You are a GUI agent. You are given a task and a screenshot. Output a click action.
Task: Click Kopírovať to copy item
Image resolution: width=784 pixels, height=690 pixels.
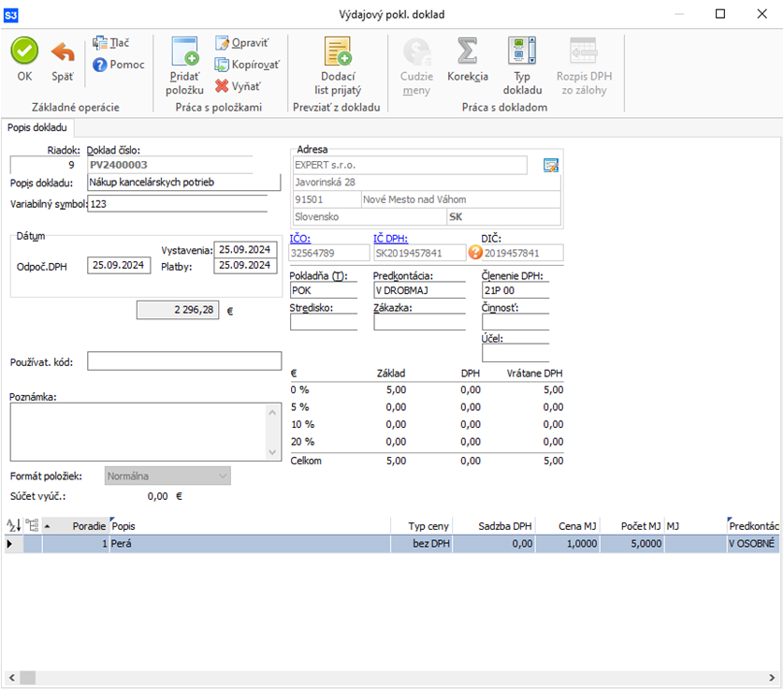pyautogui.click(x=246, y=65)
